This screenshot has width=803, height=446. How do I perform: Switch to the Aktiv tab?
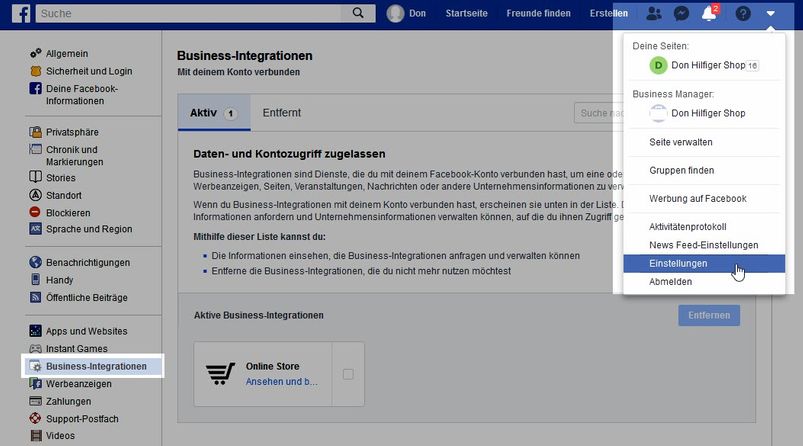[214, 113]
